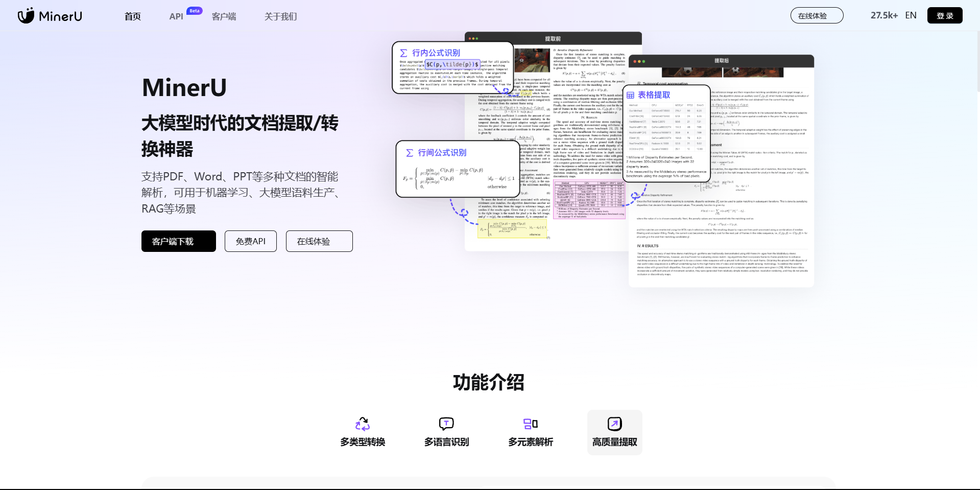Open the 27.5k+ stars link

884,15
